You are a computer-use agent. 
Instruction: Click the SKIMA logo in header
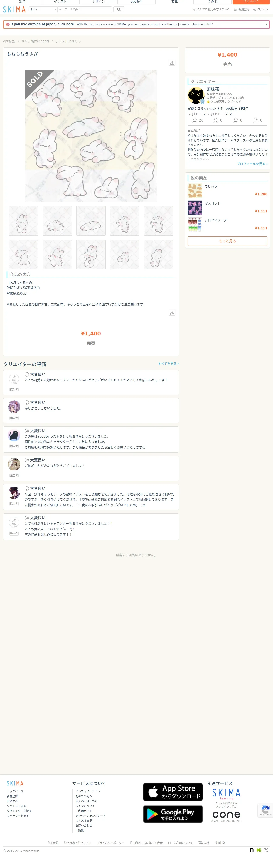pos(14,9)
